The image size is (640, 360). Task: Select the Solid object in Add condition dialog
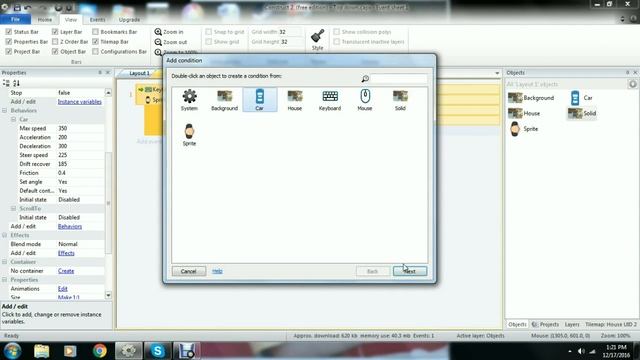click(400, 100)
